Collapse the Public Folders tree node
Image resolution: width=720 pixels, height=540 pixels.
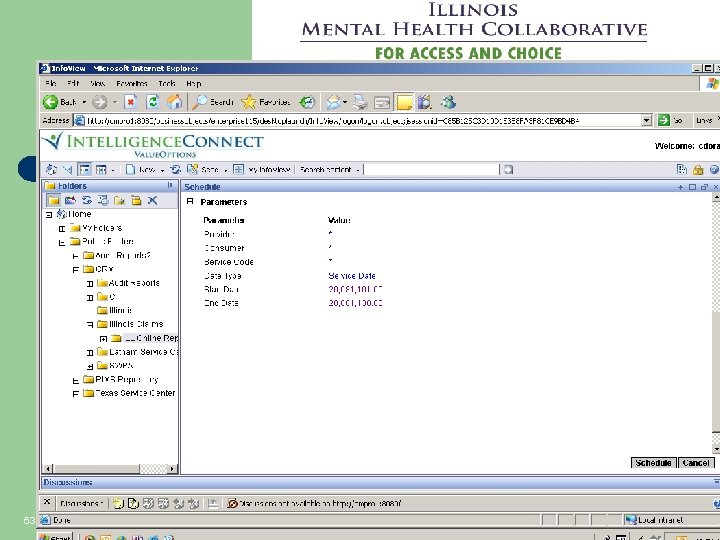pos(62,242)
